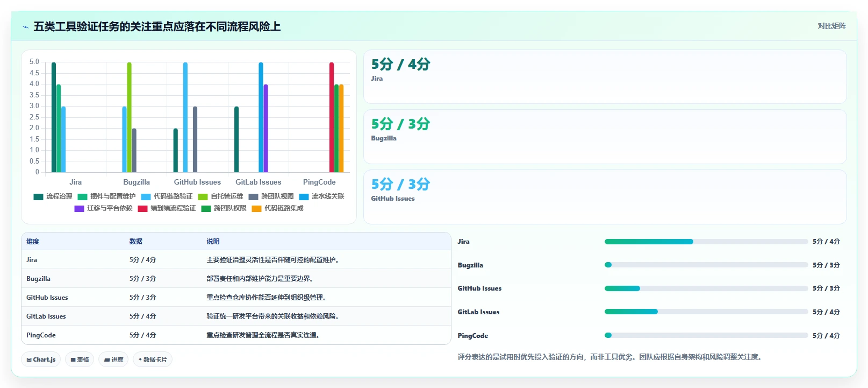868x388 pixels.
Task: Toggle the 插件与配置维护 legend entry
Action: tap(106, 196)
